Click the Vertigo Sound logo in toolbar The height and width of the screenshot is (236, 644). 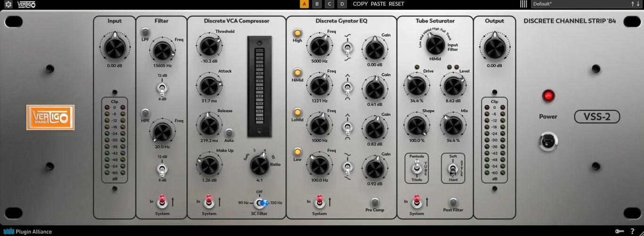[x=26, y=5]
